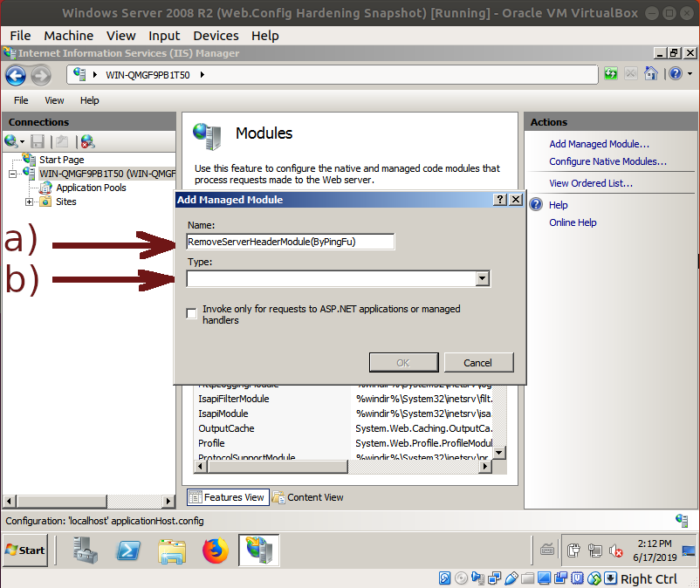700x588 pixels.
Task: Click the muted volume tray icon
Action: tap(616, 551)
